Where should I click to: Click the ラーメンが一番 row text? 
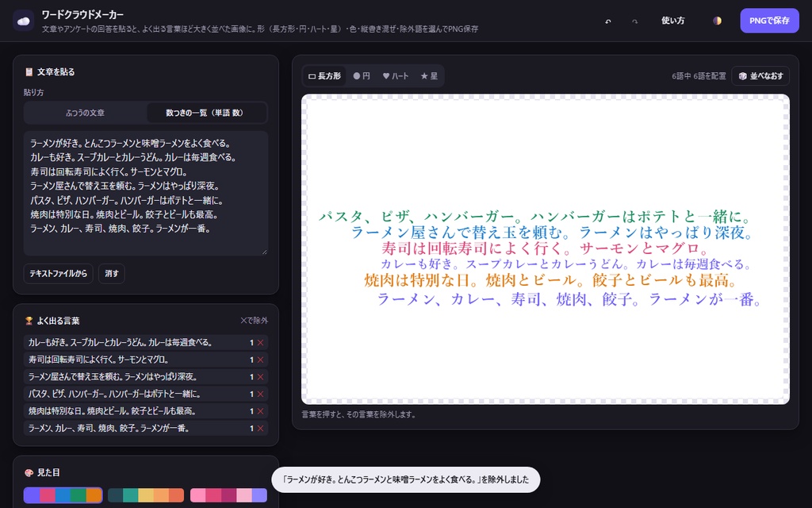pos(109,428)
